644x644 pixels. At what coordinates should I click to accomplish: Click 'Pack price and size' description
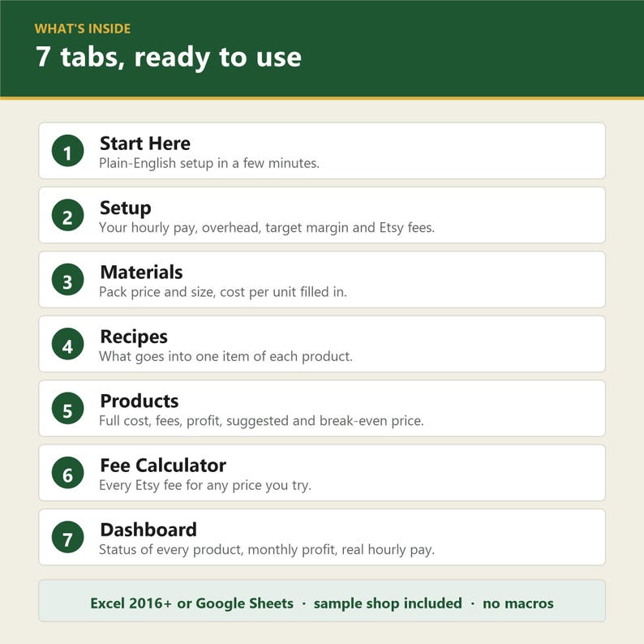pos(223,292)
